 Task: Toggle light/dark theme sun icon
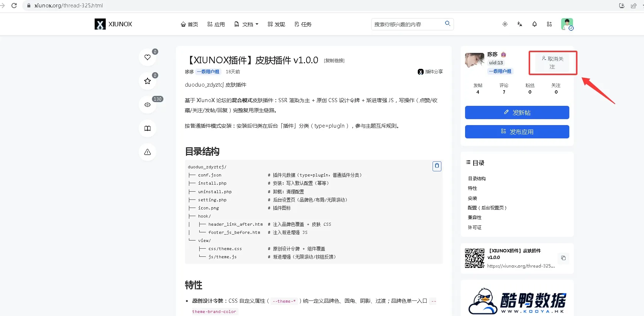[505, 24]
